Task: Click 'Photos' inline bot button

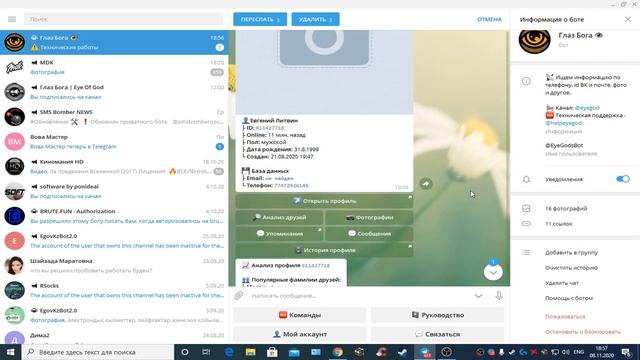Action: (369, 217)
